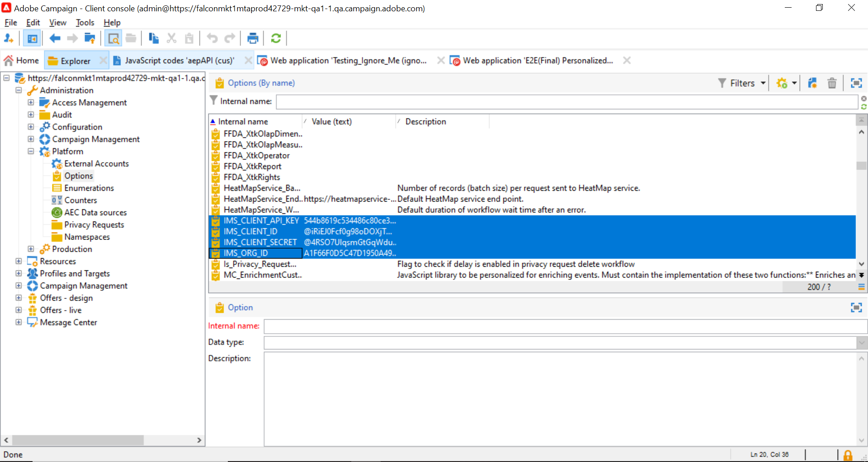Expand the Configuration node
Screen dimensions: 868x462
pyautogui.click(x=31, y=127)
